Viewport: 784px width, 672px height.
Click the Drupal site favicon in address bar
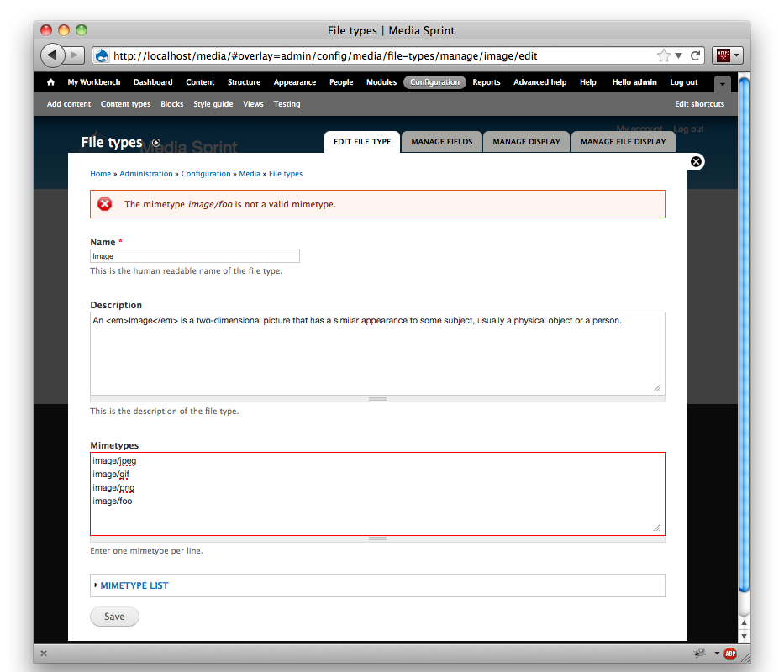point(102,55)
